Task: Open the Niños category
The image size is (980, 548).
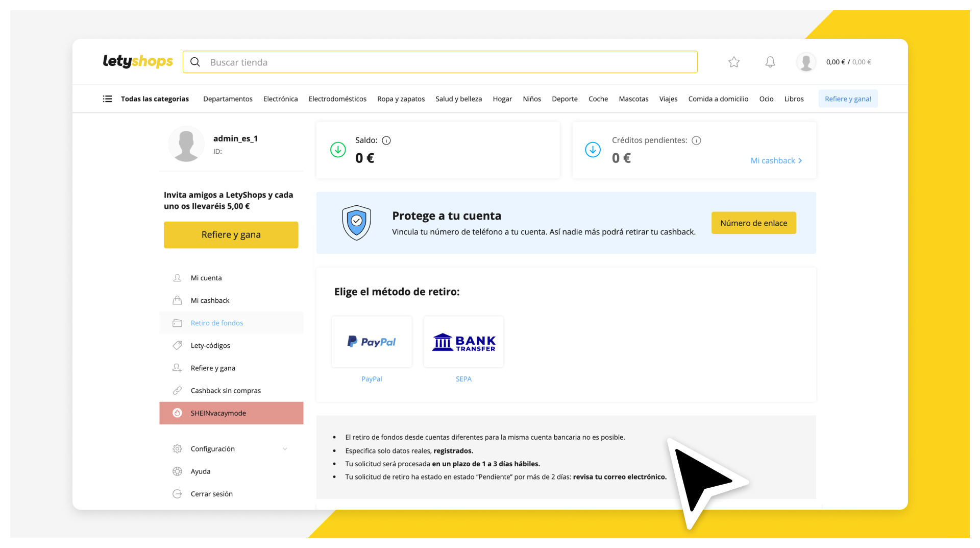Action: 532,99
